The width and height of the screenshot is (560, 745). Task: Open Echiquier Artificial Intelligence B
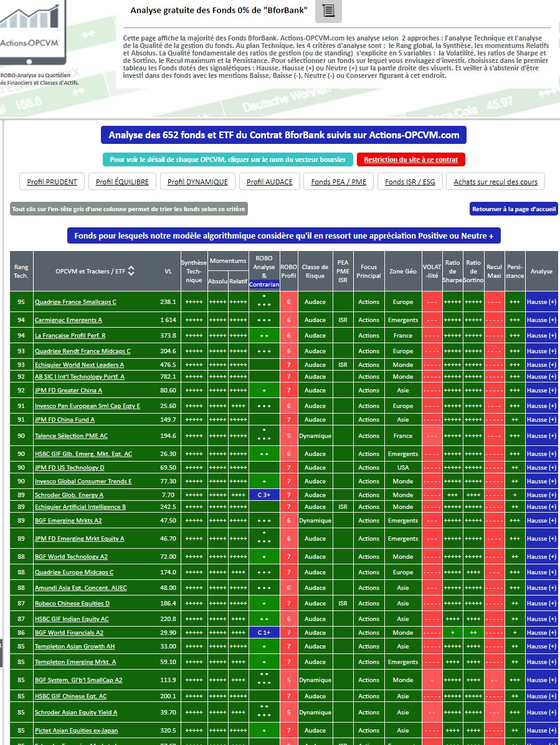tap(80, 507)
